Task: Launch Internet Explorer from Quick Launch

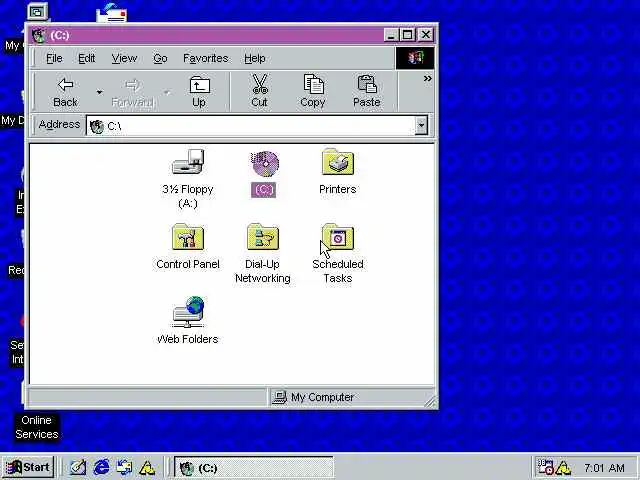Action: tap(101, 467)
